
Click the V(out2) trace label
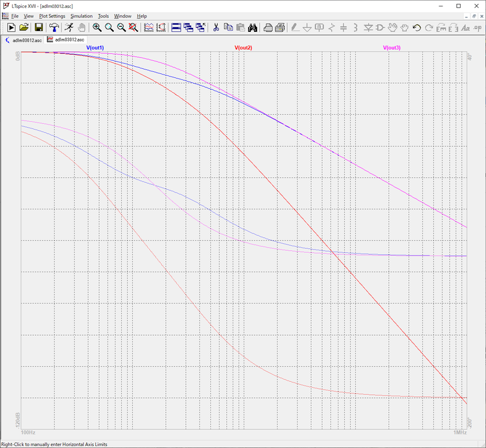pyautogui.click(x=243, y=48)
